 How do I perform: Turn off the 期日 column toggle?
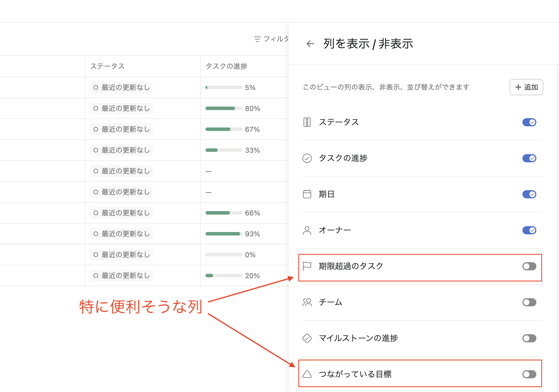(x=529, y=194)
